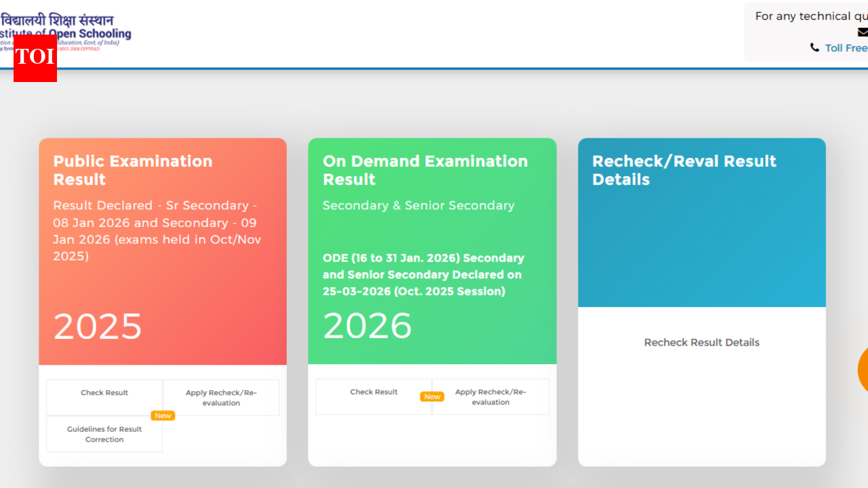Open Recheck Result Details
This screenshot has width=868, height=488.
click(701, 342)
